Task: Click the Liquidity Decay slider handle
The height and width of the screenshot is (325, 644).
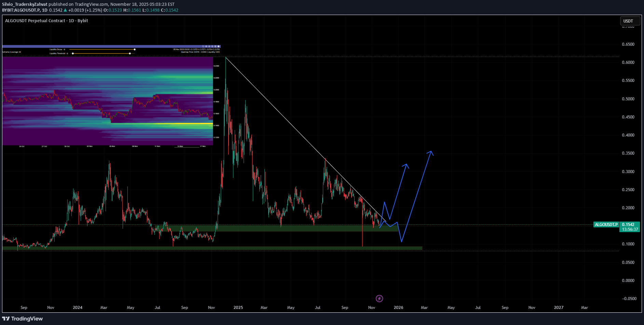Action: [x=135, y=50]
